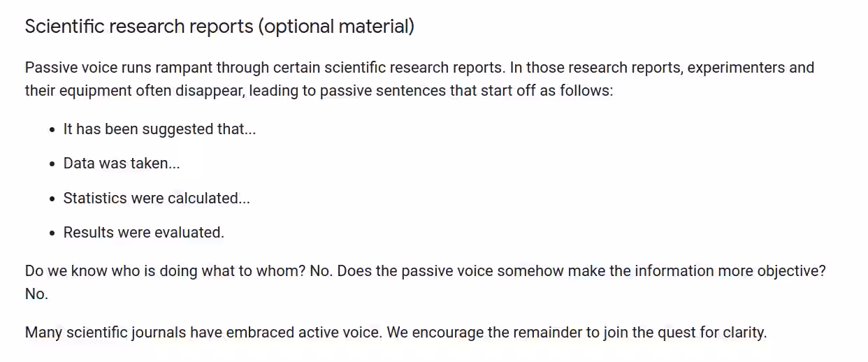Click "Many scientific journals have embraced active voice."
This screenshot has height=362, width=868.
coord(203,333)
